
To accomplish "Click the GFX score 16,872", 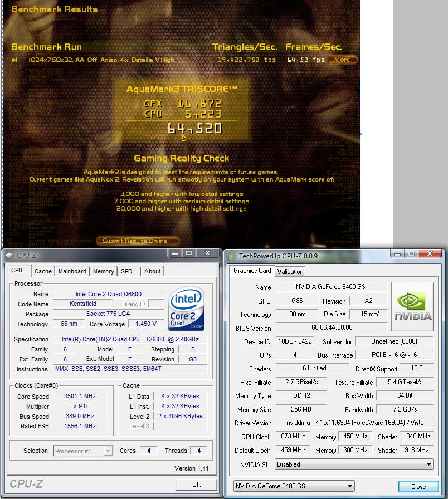I will (199, 104).
